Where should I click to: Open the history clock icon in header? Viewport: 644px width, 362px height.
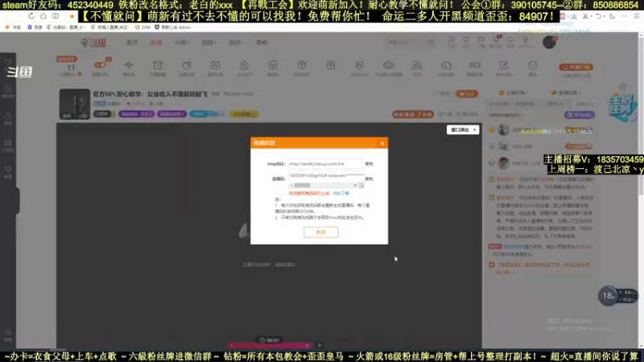[x=452, y=41]
